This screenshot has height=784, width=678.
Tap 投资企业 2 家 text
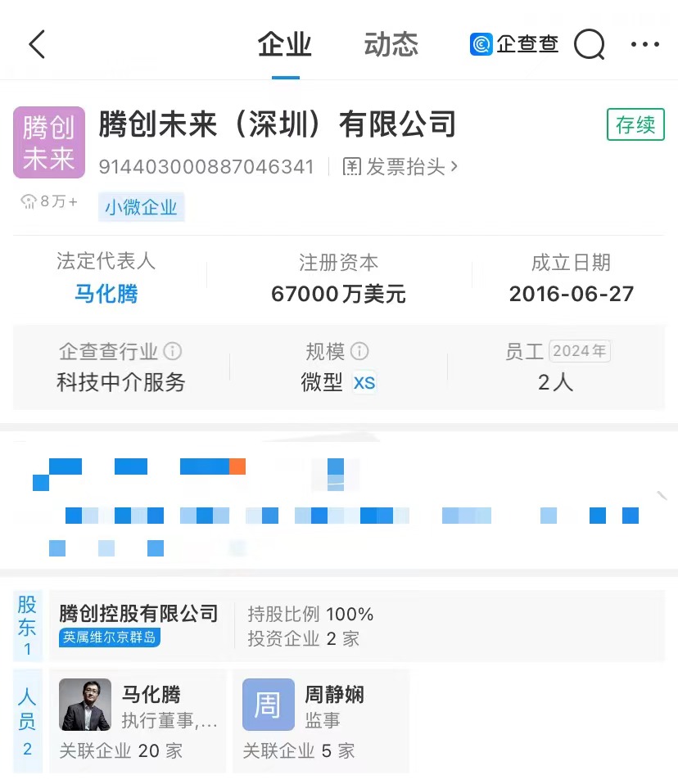click(303, 638)
